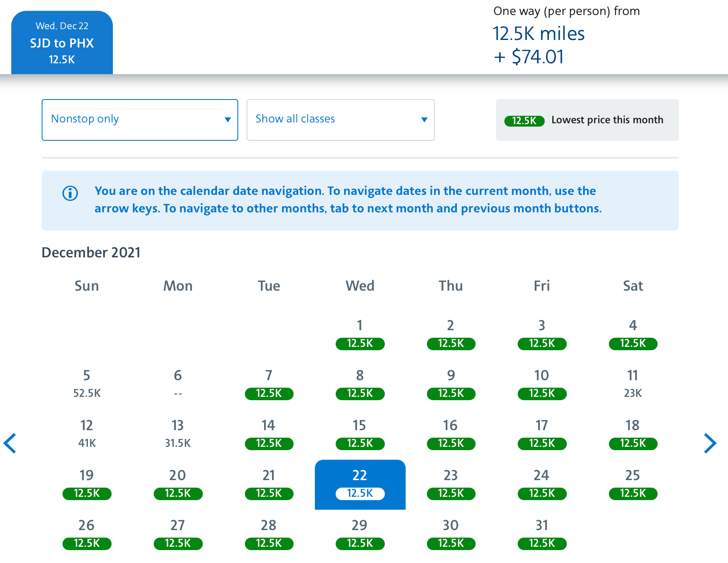728x563 pixels.
Task: Choose December 31 on the calendar
Action: [542, 534]
